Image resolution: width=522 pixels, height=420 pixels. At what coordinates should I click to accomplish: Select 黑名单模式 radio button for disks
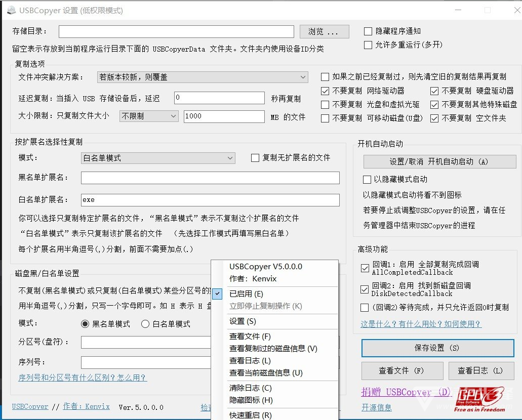85,324
